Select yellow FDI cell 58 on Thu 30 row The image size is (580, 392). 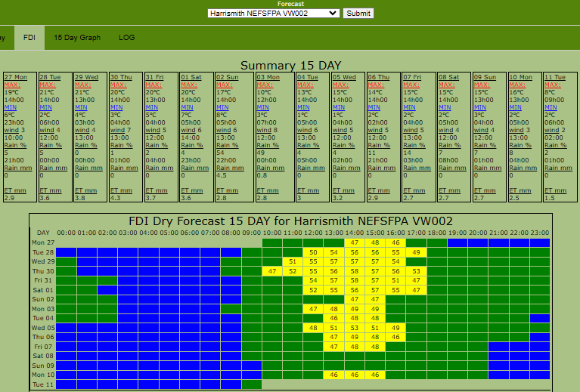point(355,271)
